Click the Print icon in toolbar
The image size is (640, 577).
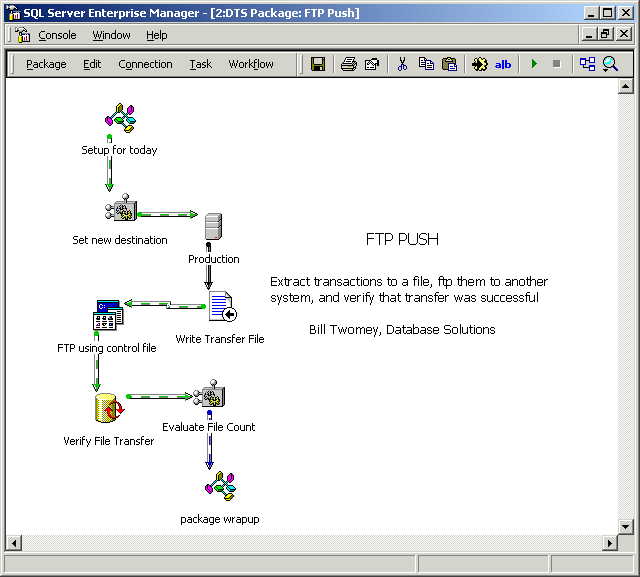point(349,64)
